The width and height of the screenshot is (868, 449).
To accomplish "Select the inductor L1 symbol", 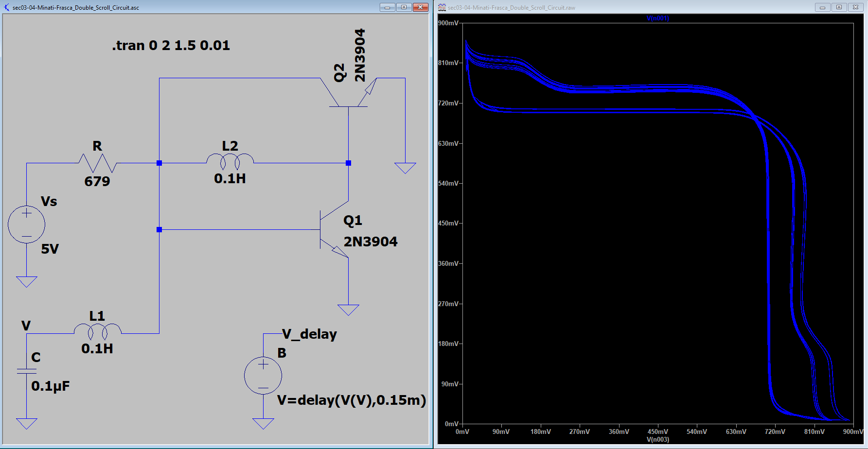I will point(97,331).
